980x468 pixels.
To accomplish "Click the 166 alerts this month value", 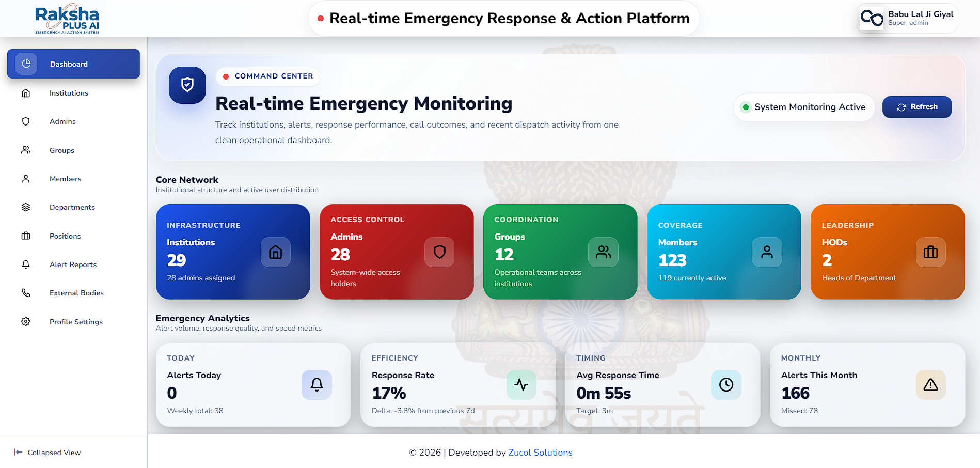I will tap(795, 393).
